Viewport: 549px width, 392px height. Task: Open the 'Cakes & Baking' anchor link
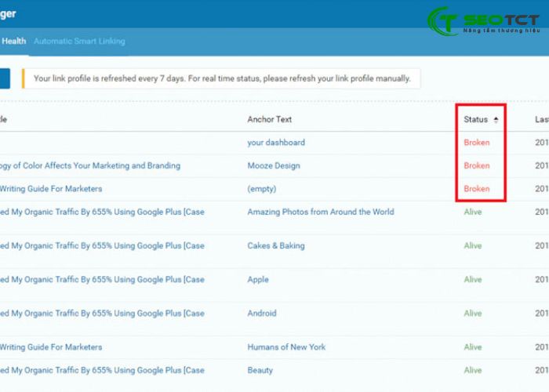pyautogui.click(x=276, y=245)
